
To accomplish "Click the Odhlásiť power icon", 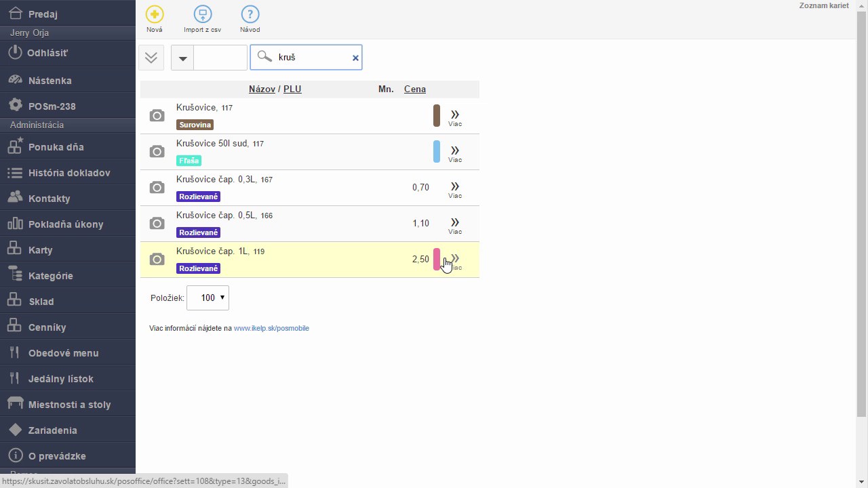I will 15,52.
